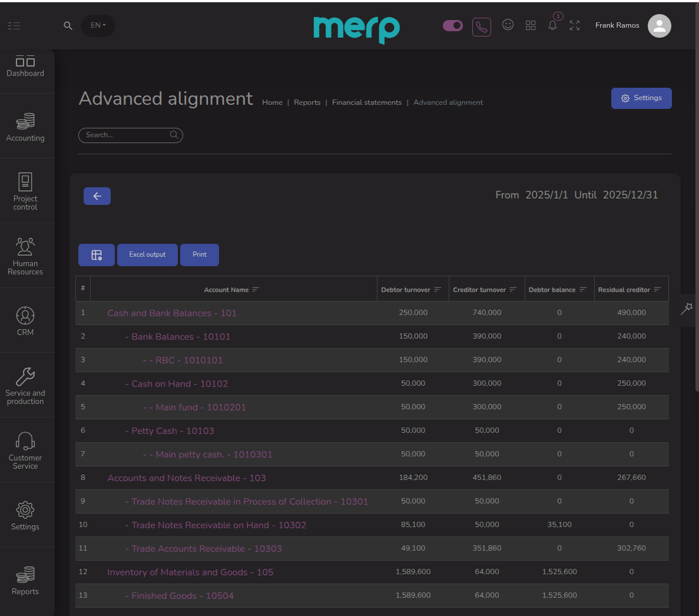Screen dimensions: 699x616
Task: Click the back arrow button
Action: click(97, 196)
